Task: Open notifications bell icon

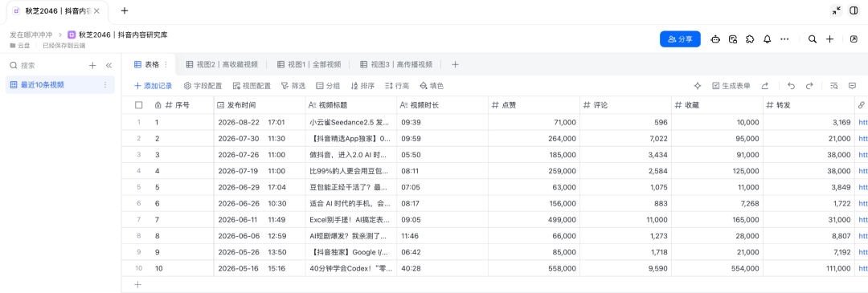Action: 768,39
